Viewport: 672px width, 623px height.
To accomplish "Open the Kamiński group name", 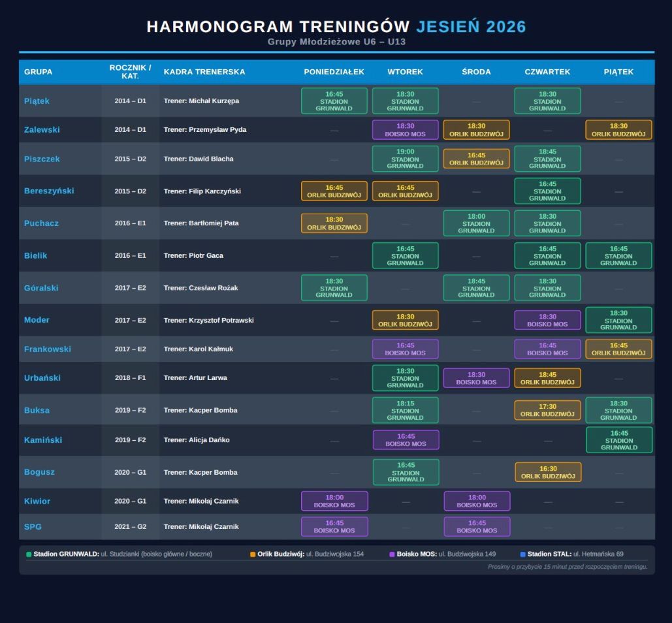I will pyautogui.click(x=43, y=440).
